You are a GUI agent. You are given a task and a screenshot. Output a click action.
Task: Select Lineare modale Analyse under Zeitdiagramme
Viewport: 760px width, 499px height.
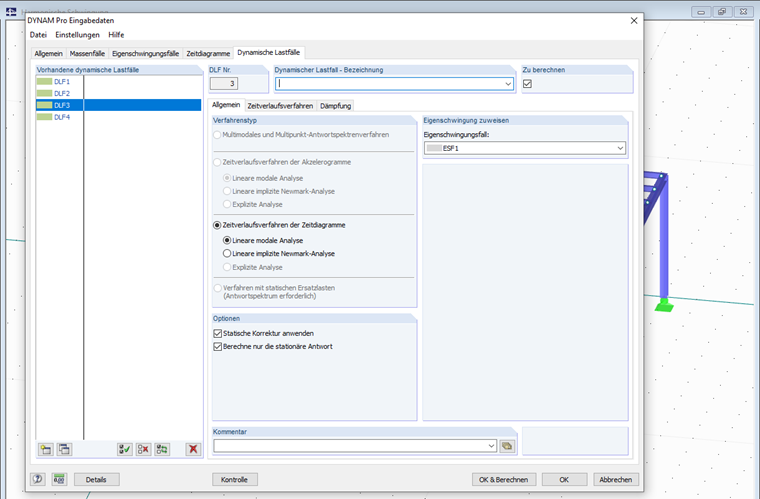tap(227, 240)
